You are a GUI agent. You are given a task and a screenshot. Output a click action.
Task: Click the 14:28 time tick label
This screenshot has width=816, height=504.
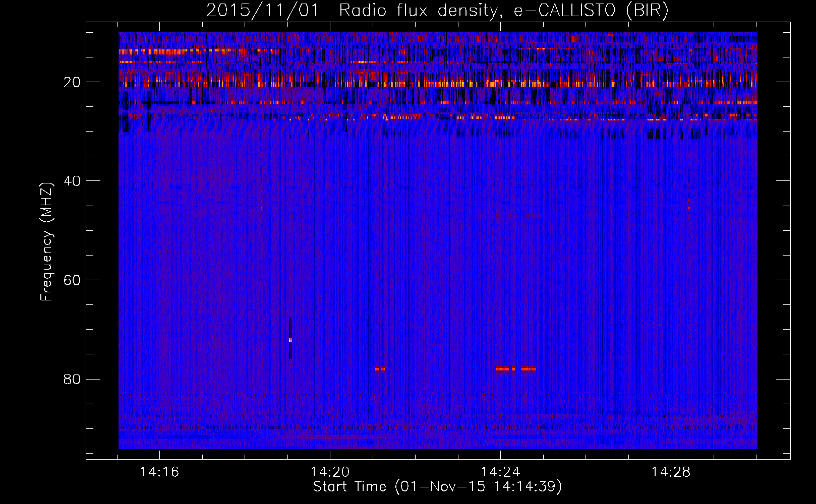tap(671, 472)
